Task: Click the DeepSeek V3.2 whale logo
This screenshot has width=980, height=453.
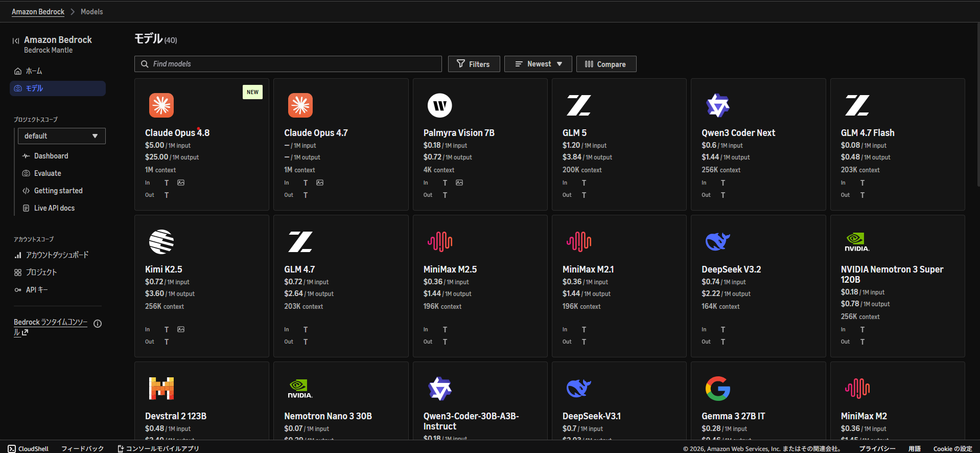Action: point(718,241)
